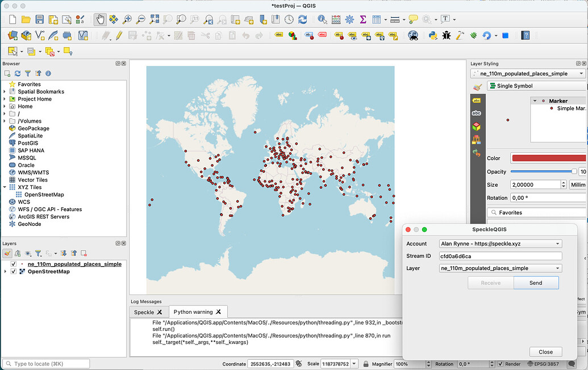Select the Pan Map tool
The height and width of the screenshot is (370, 588).
[99, 19]
